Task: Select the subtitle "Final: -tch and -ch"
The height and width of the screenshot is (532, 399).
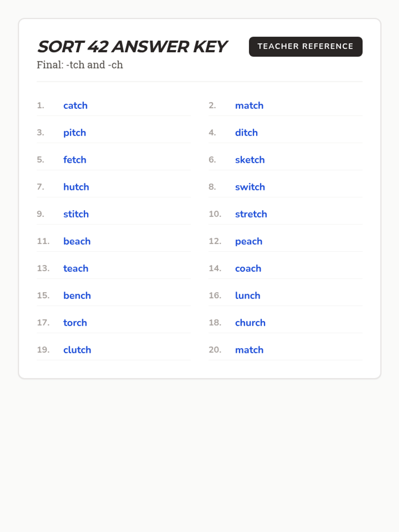Action: pyautogui.click(x=80, y=65)
